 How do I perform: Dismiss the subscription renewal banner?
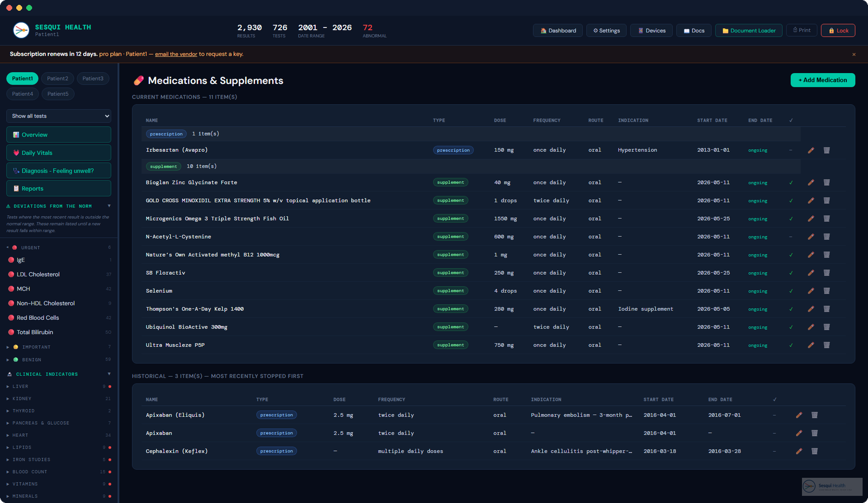point(854,54)
